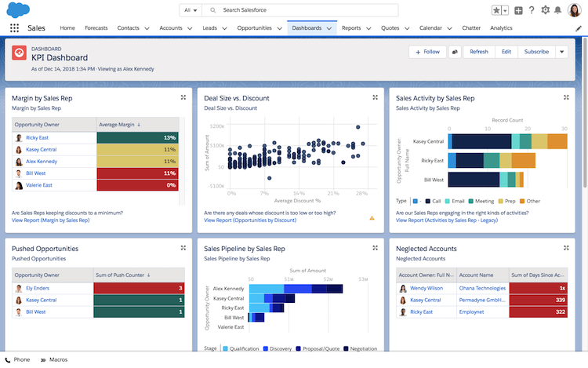This screenshot has height=368, width=588.
Task: Open Phone in the utility bar
Action: pos(17,359)
